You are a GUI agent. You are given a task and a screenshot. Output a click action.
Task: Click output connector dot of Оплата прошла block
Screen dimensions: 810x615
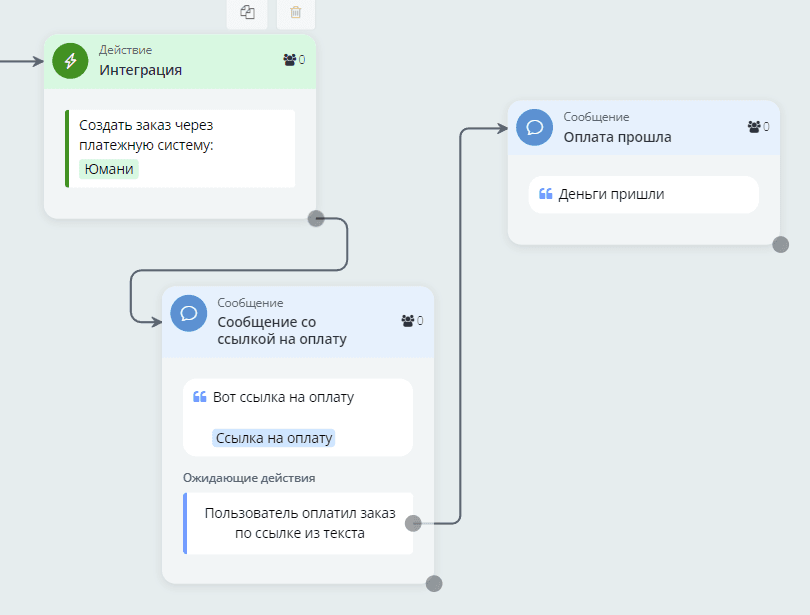(x=780, y=244)
